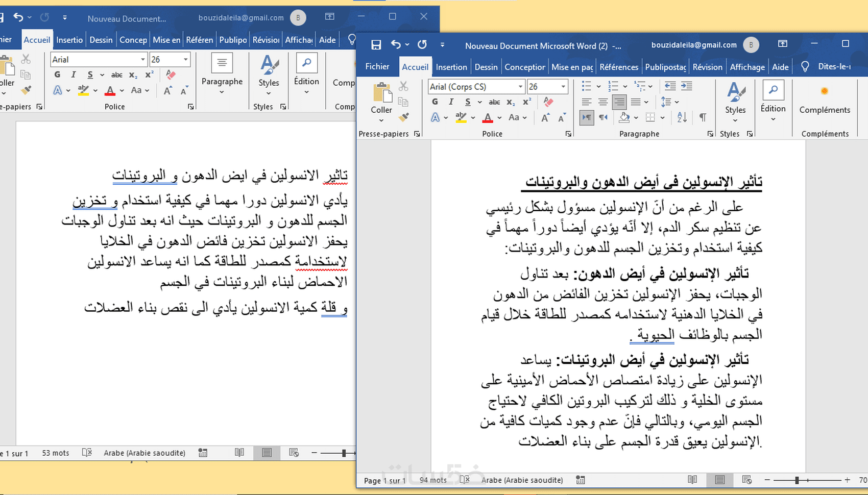Click the Dites-le-moi lightbulb icon in front window
The width and height of the screenshot is (868, 495).
pyautogui.click(x=805, y=67)
